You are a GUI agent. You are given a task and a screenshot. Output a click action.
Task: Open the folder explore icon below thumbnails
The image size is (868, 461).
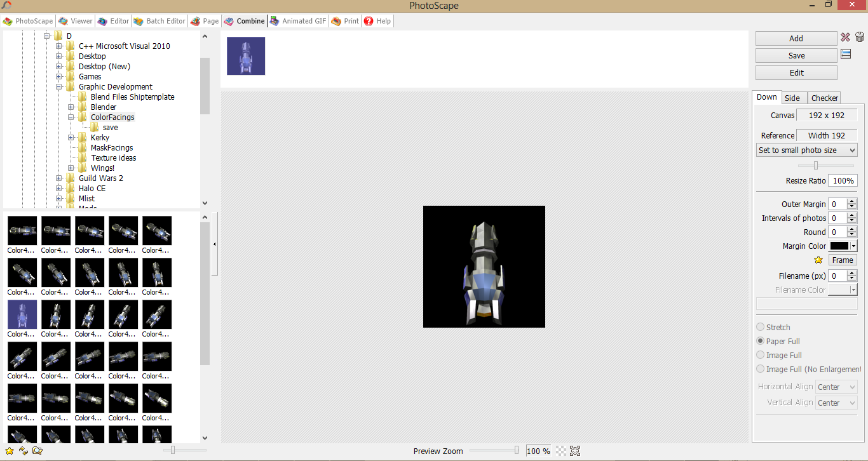coord(37,451)
